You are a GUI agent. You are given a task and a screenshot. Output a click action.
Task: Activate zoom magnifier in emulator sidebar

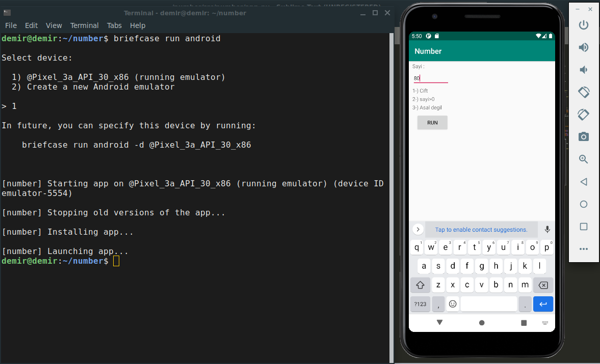point(584,159)
